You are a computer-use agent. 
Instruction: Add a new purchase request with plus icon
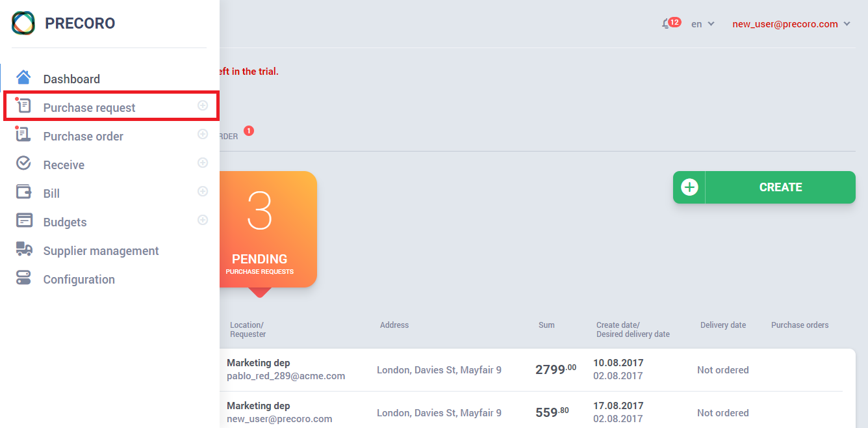(203, 105)
